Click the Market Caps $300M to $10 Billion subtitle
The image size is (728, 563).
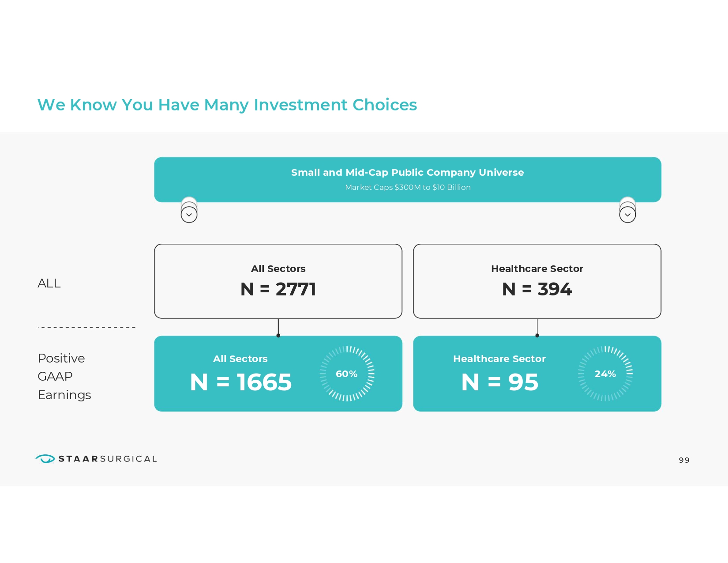tap(408, 187)
